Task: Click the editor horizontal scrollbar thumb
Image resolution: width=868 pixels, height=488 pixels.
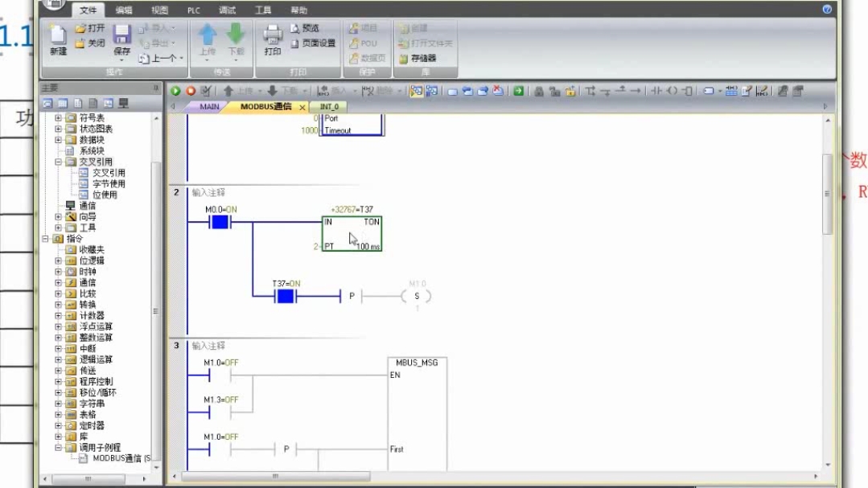Action: coord(275,477)
